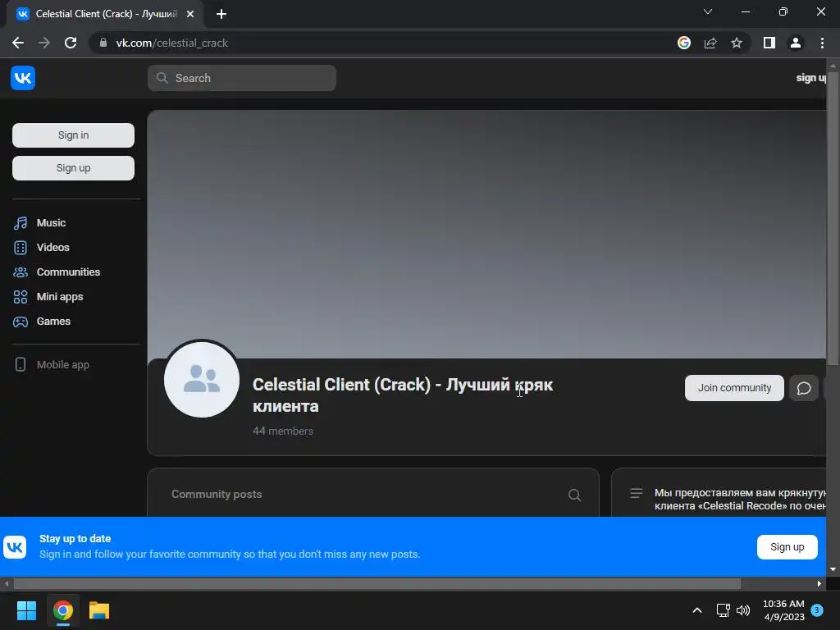Image resolution: width=840 pixels, height=630 pixels.
Task: Reload the page with the refresh icon
Action: tap(71, 43)
